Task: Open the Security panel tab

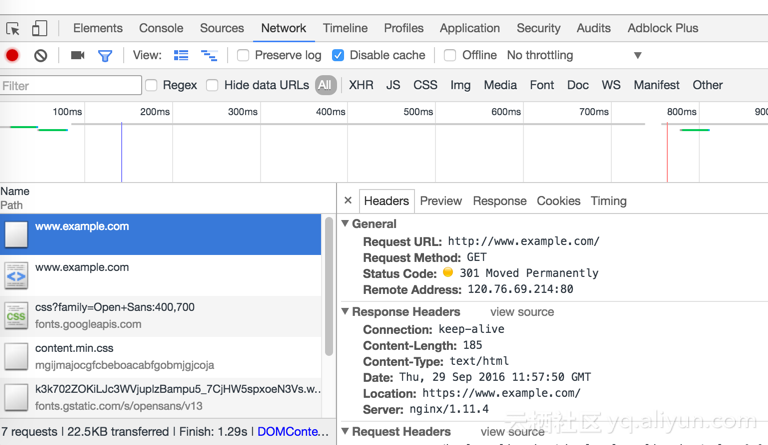Action: [538, 28]
